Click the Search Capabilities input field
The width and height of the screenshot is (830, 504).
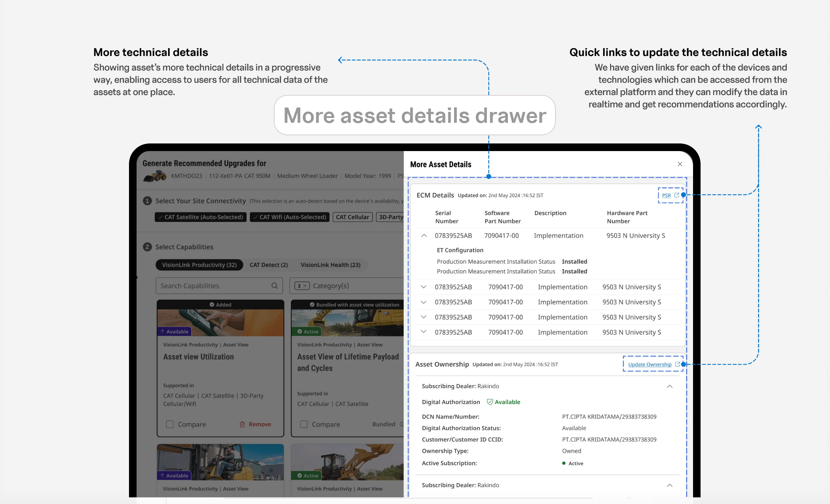219,286
